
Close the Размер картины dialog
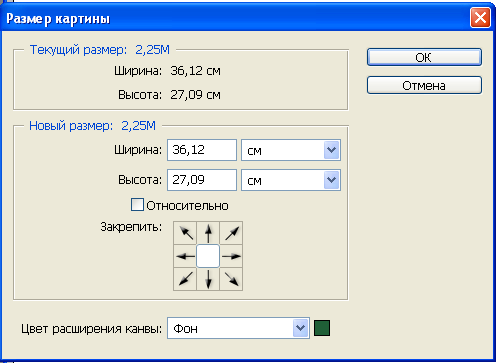pos(480,17)
